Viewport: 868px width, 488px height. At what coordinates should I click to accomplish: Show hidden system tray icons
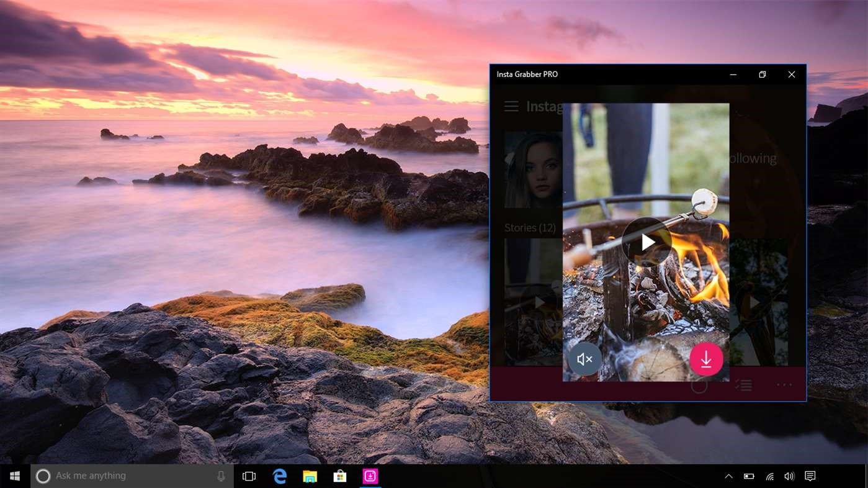[x=728, y=476]
